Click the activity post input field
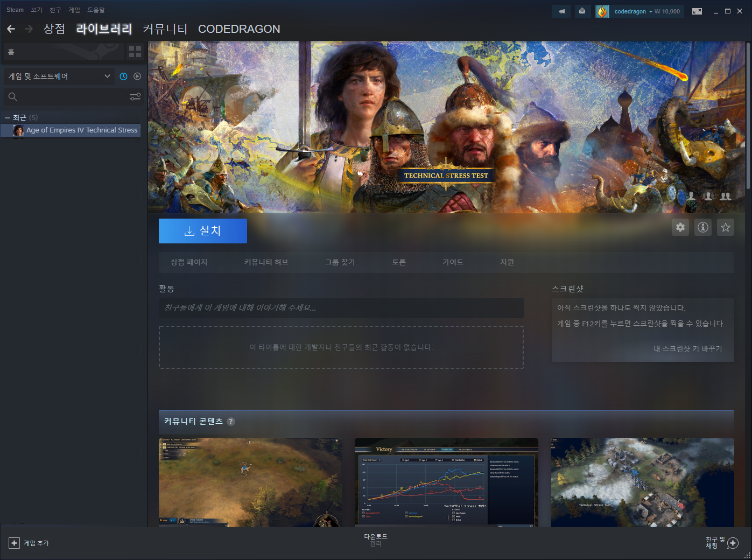 (x=341, y=308)
